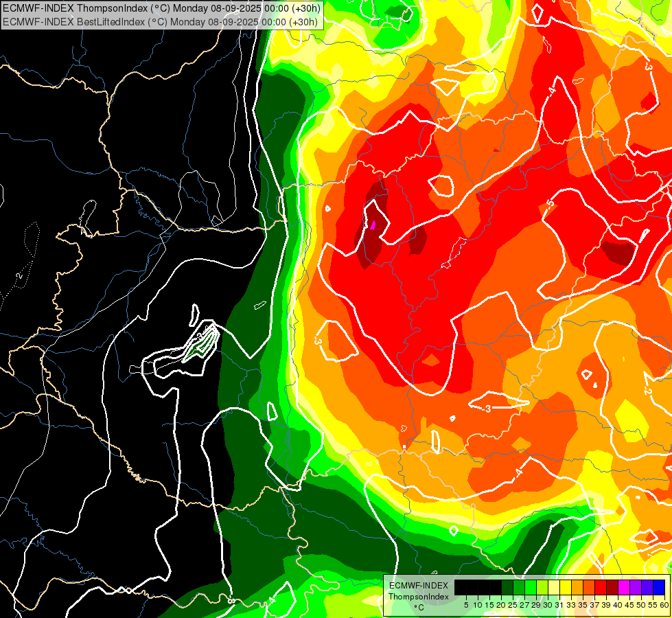
Task: Click the legend tick label 39
Action: pyautogui.click(x=606, y=605)
